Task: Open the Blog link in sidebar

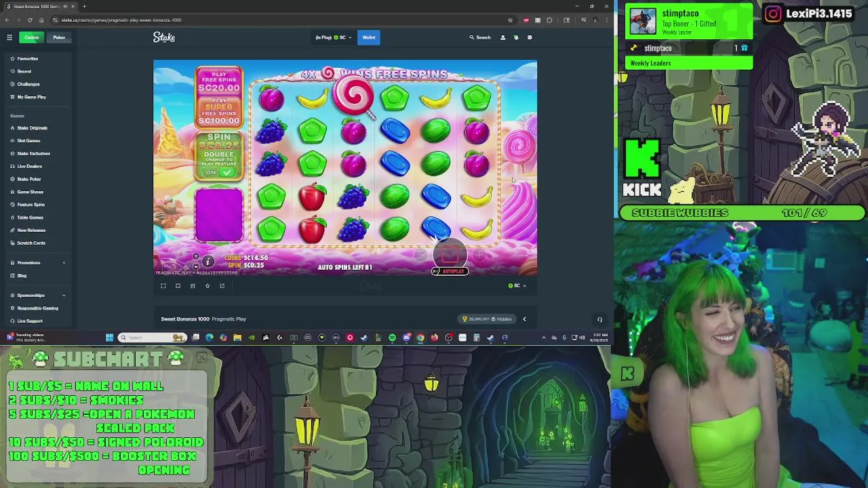Action: click(22, 276)
